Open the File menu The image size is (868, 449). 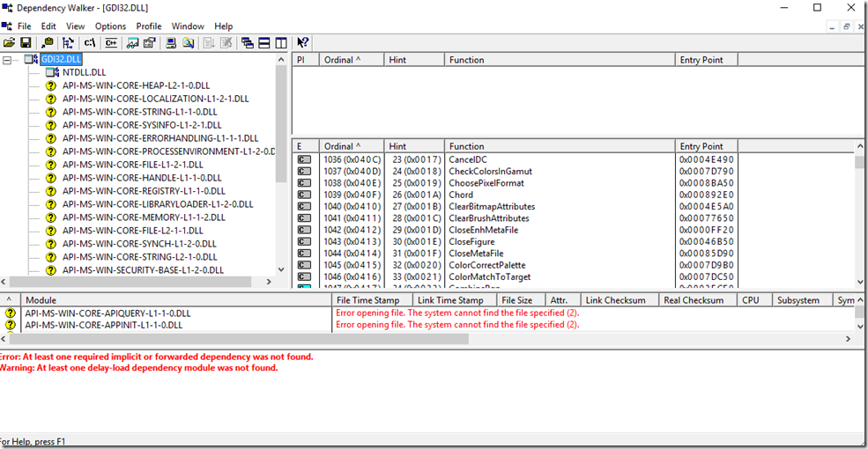click(x=25, y=26)
